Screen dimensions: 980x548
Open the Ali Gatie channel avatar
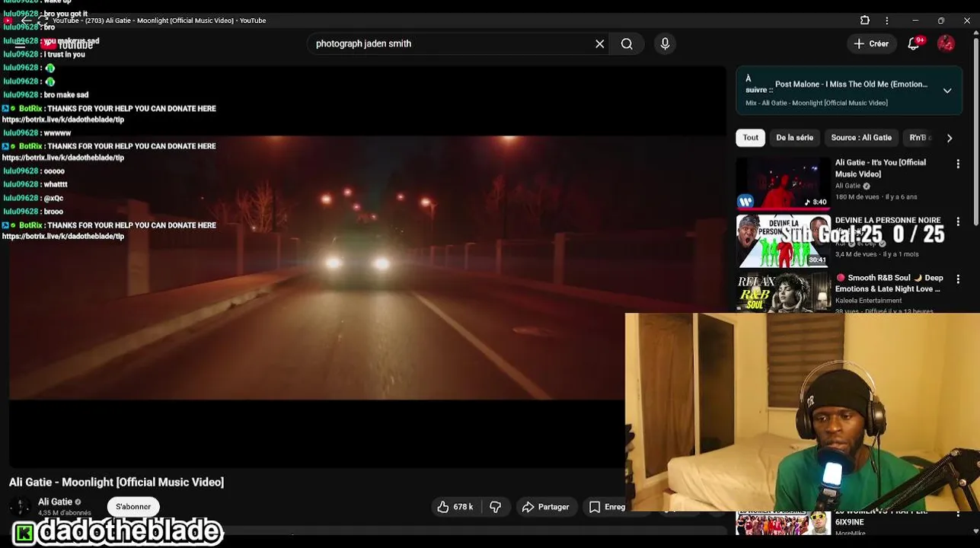[x=21, y=507]
